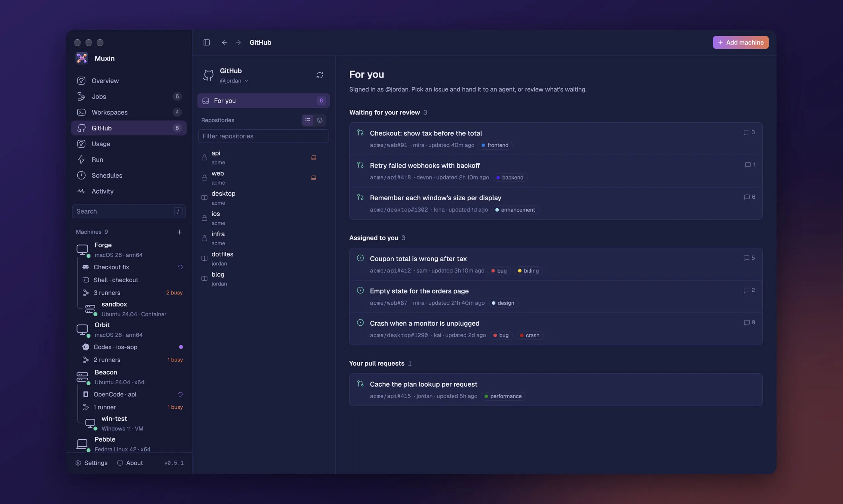Select the dotfiles repository
Viewport: 843px width, 504px height.
point(264,258)
